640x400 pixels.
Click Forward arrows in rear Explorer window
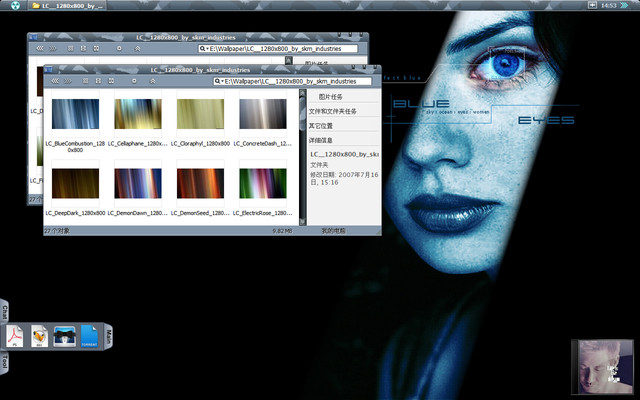pyautogui.click(x=53, y=48)
